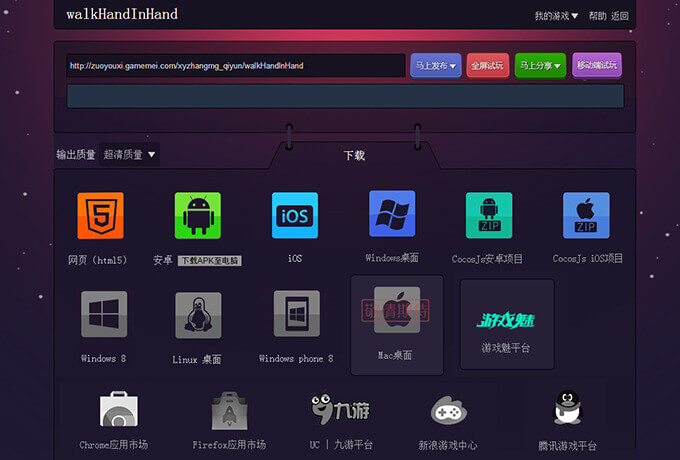Click the 下载APK至电脑 button
680x460 pixels.
click(x=210, y=261)
